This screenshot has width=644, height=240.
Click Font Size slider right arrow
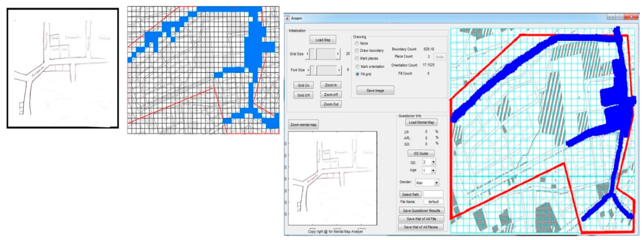339,70
